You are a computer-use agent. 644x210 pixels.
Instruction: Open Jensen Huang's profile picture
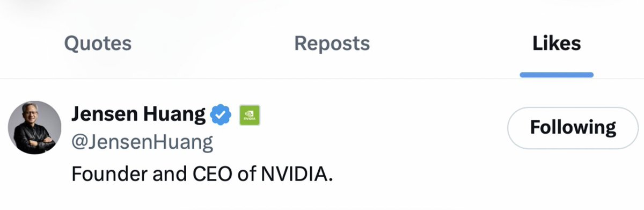tap(34, 127)
